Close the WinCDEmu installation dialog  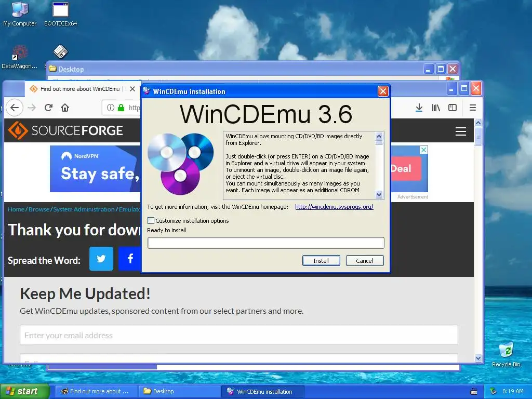click(x=383, y=91)
